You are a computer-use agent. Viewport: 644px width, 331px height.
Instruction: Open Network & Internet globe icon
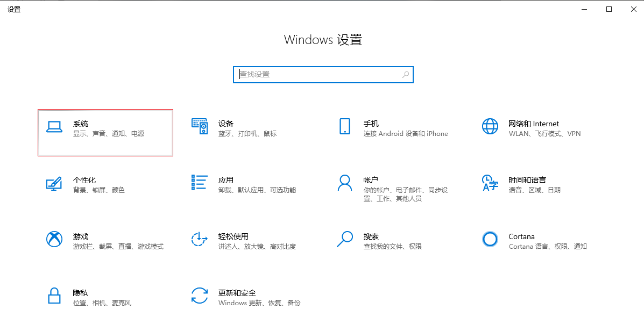pos(490,126)
